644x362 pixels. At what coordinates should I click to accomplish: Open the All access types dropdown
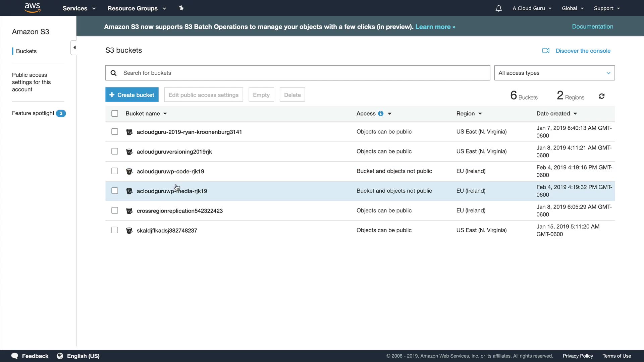point(554,73)
